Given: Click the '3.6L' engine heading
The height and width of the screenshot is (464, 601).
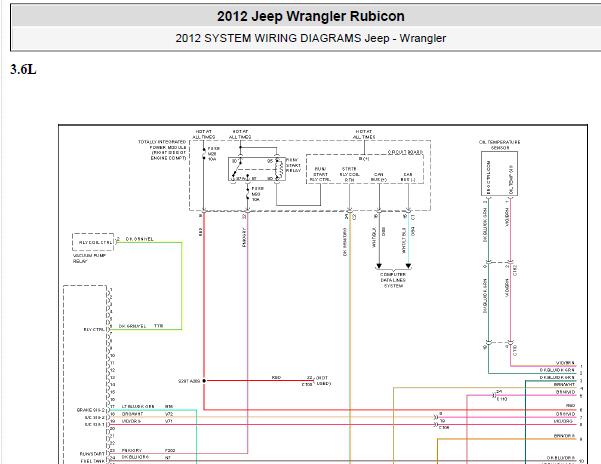Looking at the screenshot, I should pyautogui.click(x=23, y=70).
